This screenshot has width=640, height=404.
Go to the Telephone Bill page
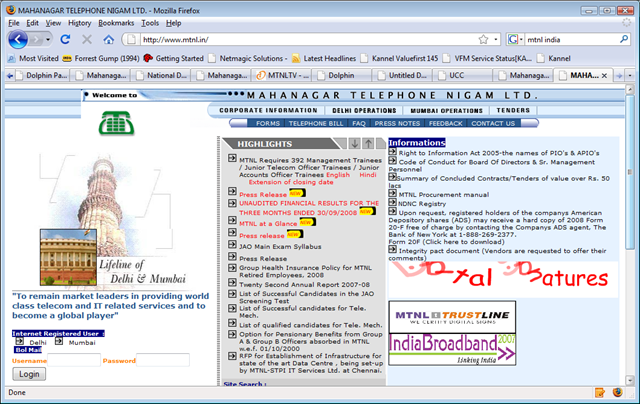coord(316,123)
